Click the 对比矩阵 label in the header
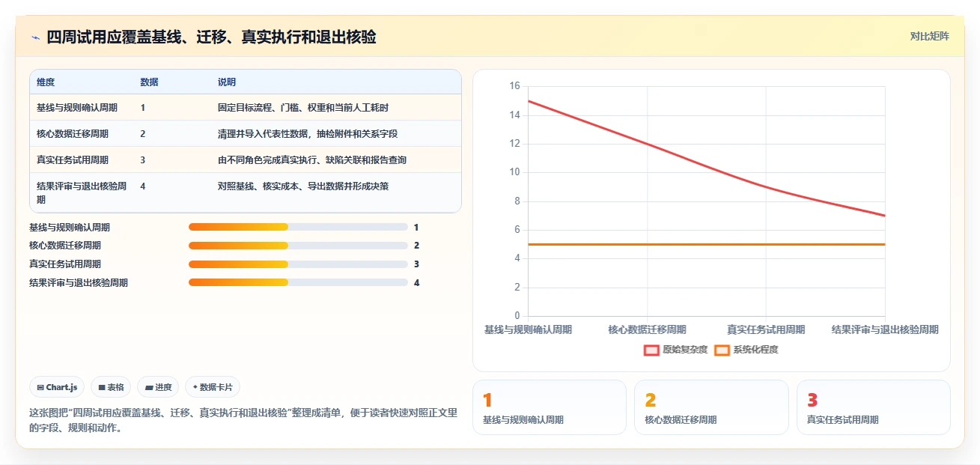The width and height of the screenshot is (980, 465). pos(929,36)
